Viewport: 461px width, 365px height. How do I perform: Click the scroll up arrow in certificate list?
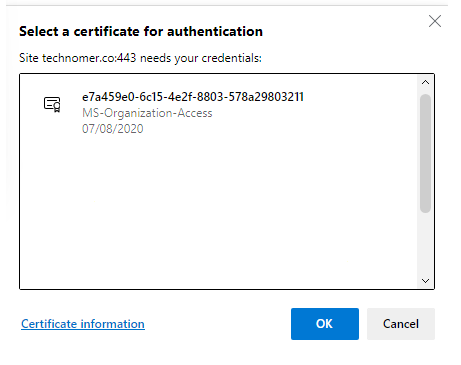pyautogui.click(x=425, y=82)
